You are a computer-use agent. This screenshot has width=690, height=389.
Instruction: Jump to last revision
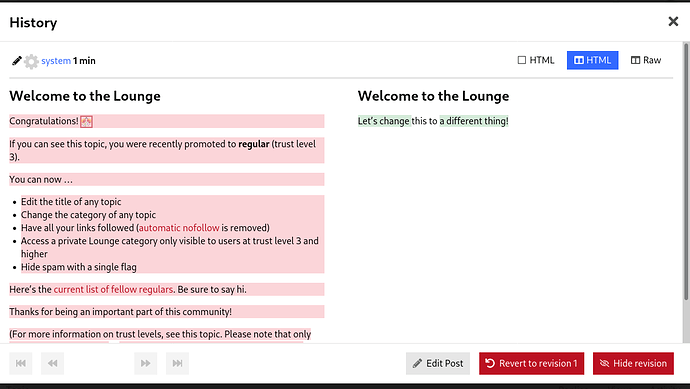click(177, 363)
